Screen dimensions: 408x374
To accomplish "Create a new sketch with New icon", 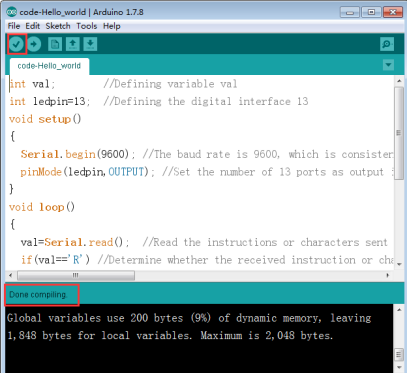I will [x=55, y=44].
